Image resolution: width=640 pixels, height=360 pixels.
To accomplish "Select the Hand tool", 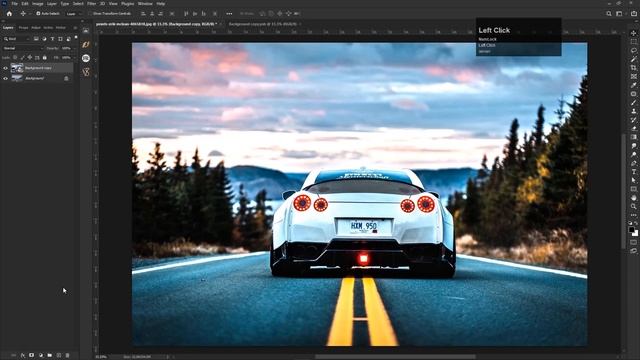I will point(633,198).
